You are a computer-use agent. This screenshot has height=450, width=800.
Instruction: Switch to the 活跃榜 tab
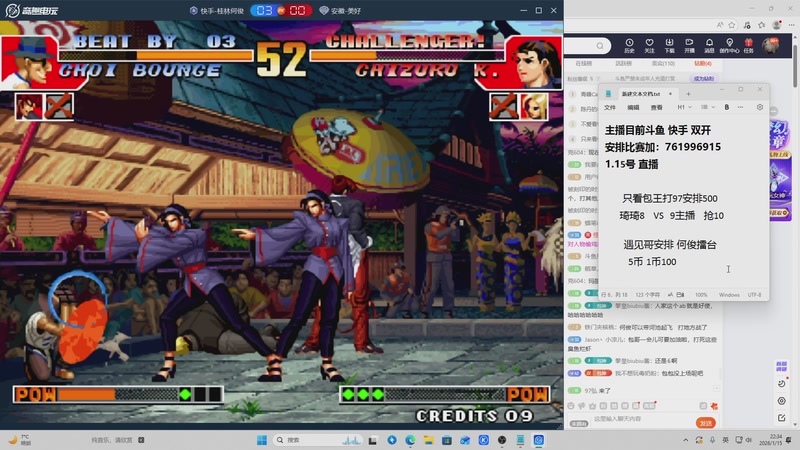coord(623,64)
